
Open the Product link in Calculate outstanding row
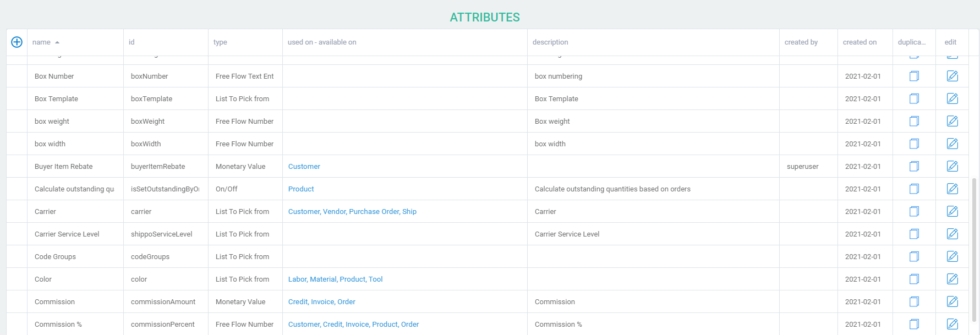(x=301, y=189)
